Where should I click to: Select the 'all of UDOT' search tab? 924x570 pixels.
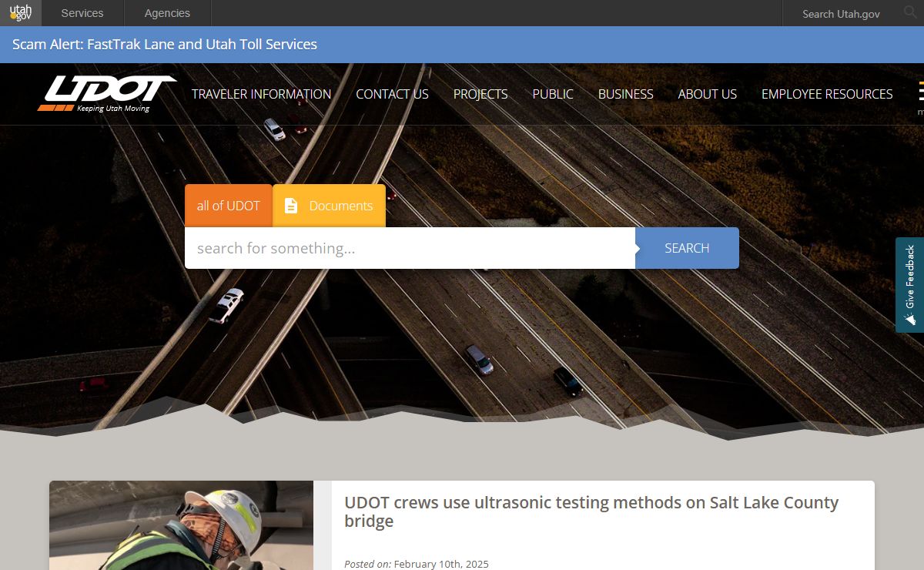point(229,206)
